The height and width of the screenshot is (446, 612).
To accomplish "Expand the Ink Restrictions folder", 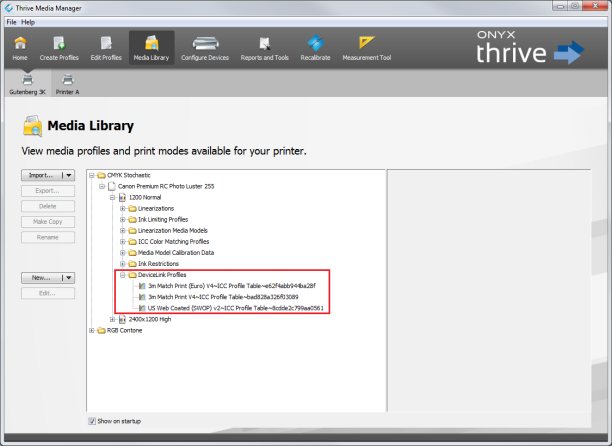I will click(123, 264).
